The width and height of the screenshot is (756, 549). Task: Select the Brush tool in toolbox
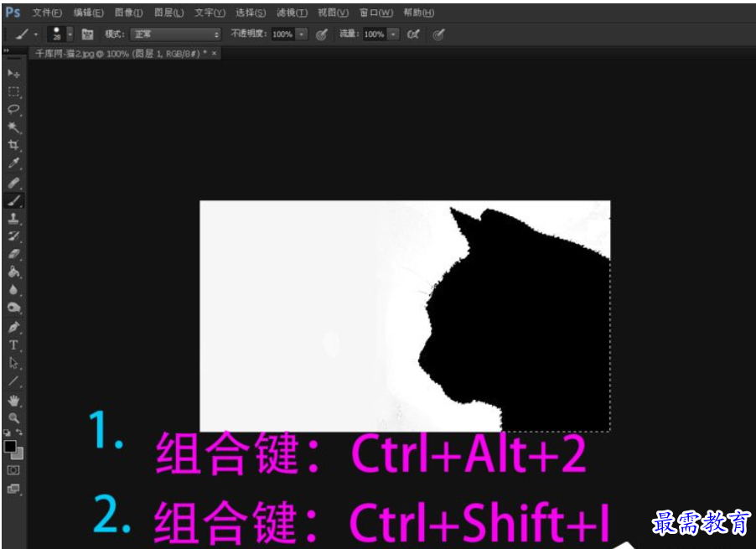13,200
